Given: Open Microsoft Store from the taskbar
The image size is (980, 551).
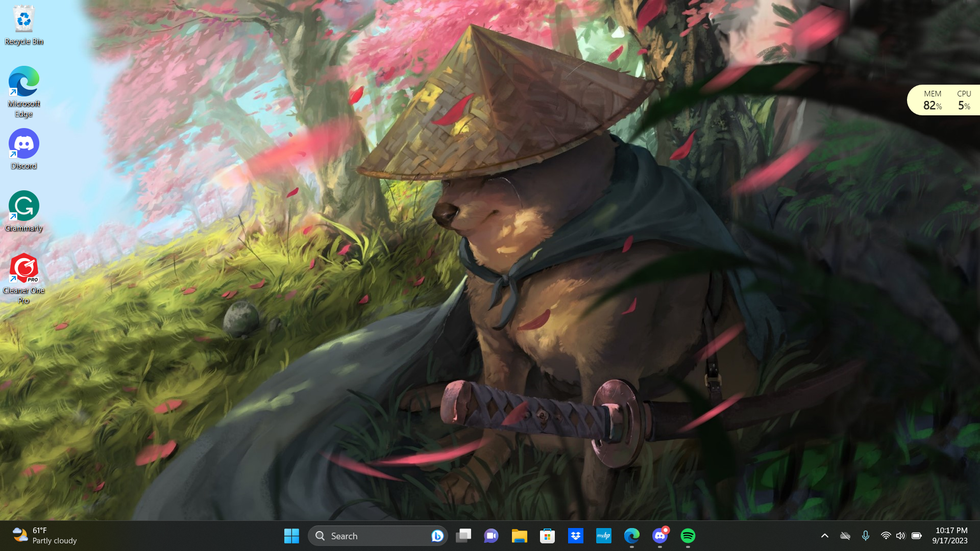Looking at the screenshot, I should pyautogui.click(x=548, y=536).
